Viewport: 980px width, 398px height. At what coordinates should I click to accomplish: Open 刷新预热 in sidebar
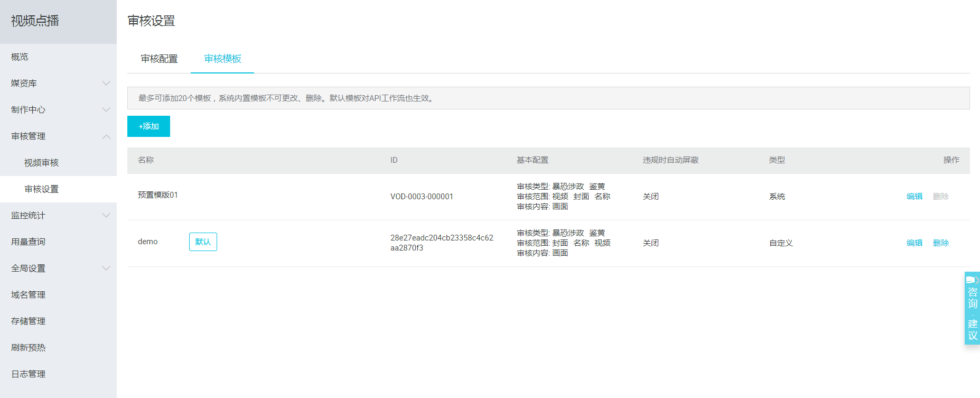28,347
